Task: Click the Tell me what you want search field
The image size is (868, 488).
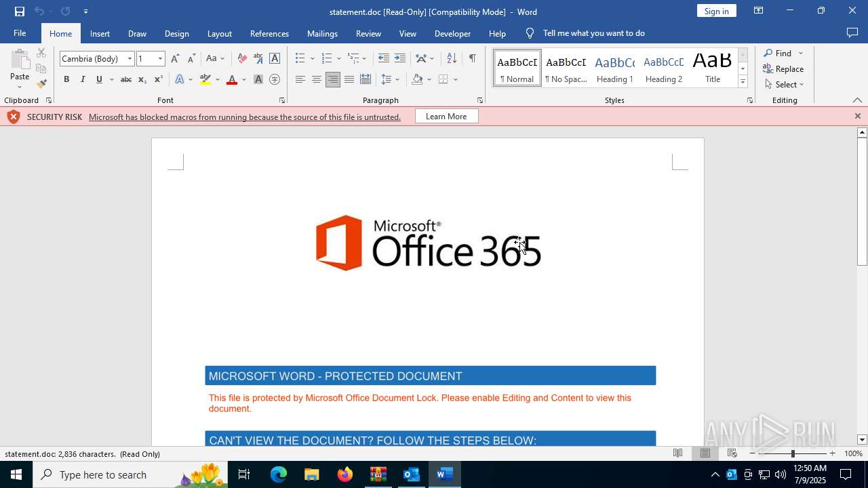Action: click(x=593, y=33)
